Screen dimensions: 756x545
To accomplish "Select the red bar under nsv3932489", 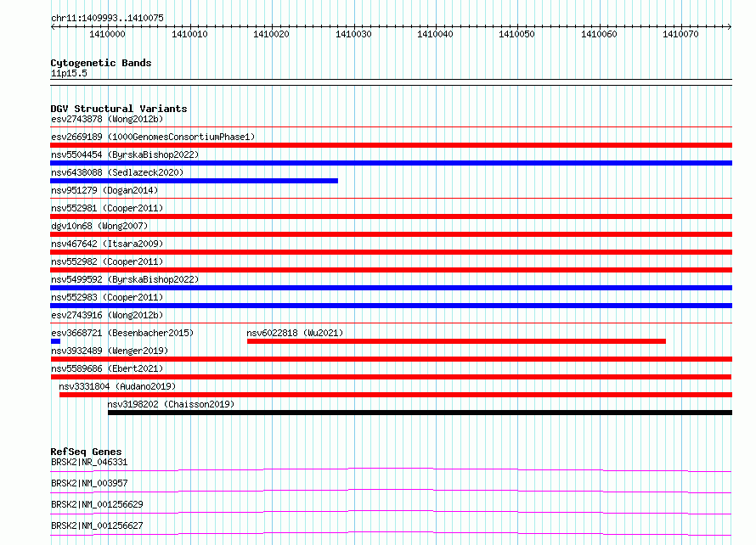I will click(391, 359).
